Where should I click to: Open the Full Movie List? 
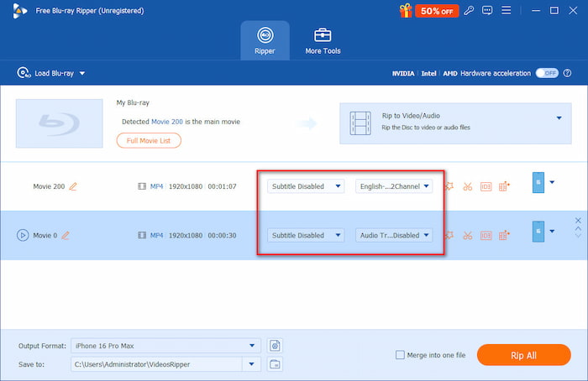point(149,140)
